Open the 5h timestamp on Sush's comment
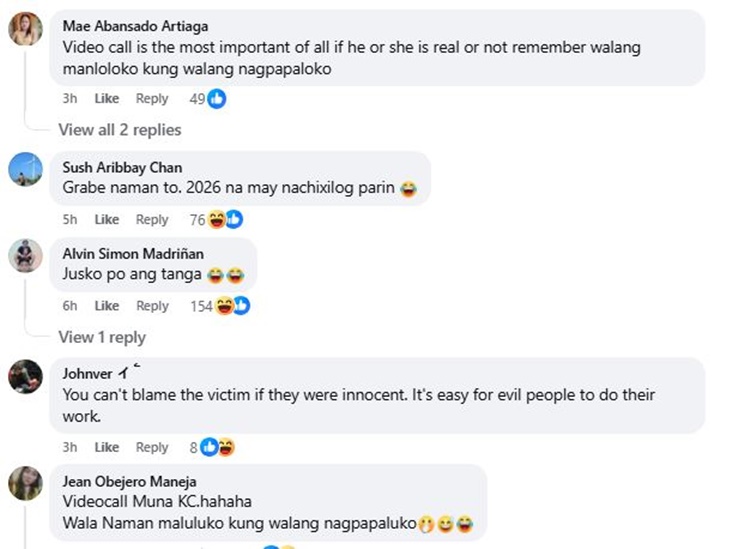Image resolution: width=750 pixels, height=549 pixels. pos(70,220)
